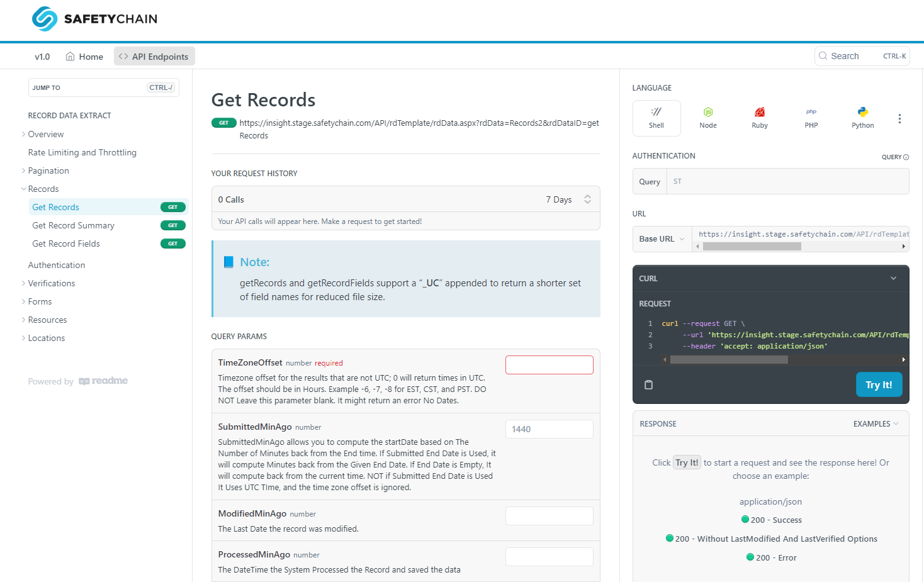Select the Node language icon

click(x=708, y=118)
